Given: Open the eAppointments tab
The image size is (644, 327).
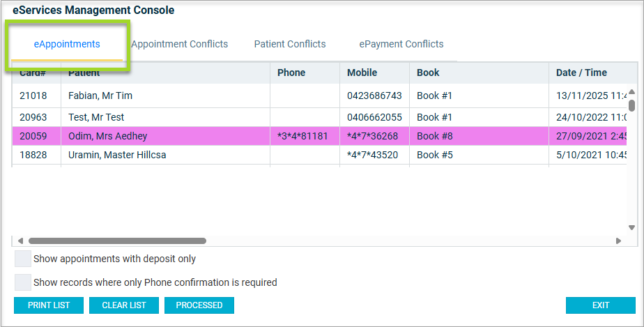Looking at the screenshot, I should [x=67, y=44].
